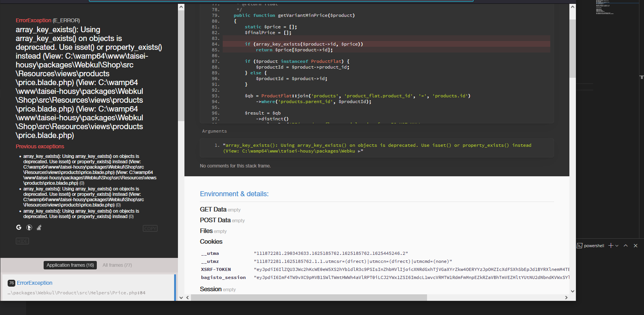Click the Cookies heading
The height and width of the screenshot is (315, 644).
click(x=211, y=241)
